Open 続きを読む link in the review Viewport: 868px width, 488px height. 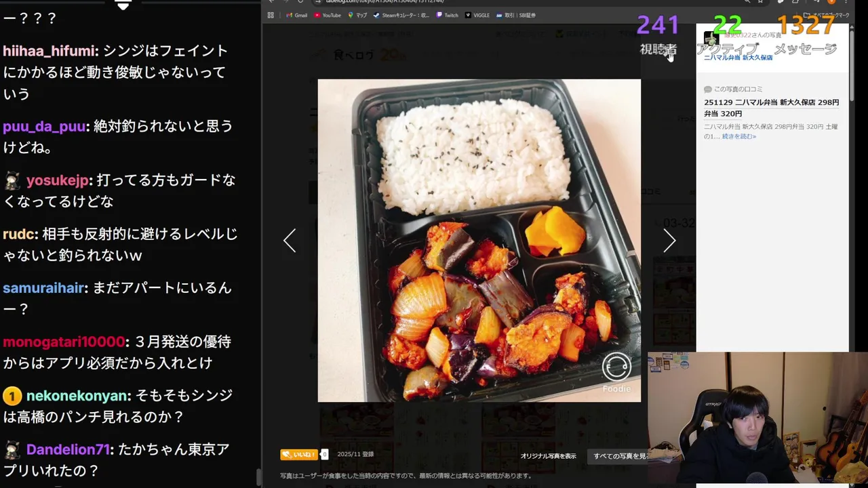tap(739, 136)
